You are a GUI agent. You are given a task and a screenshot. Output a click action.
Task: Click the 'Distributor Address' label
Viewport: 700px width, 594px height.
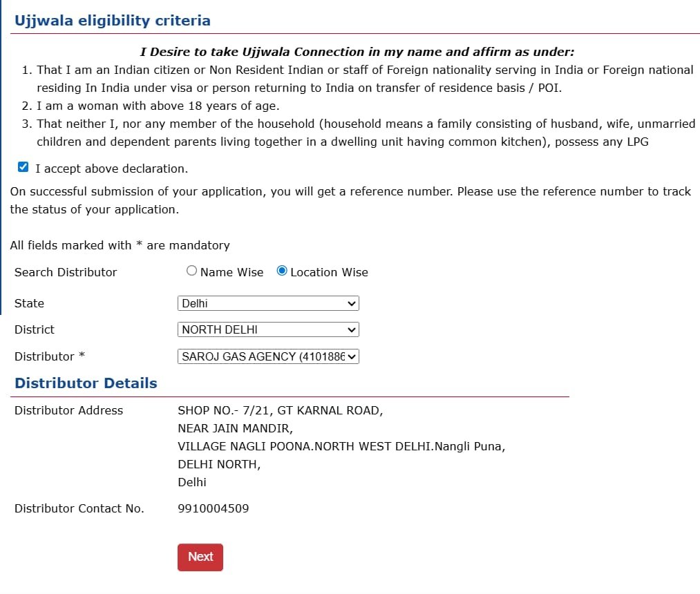[68, 410]
